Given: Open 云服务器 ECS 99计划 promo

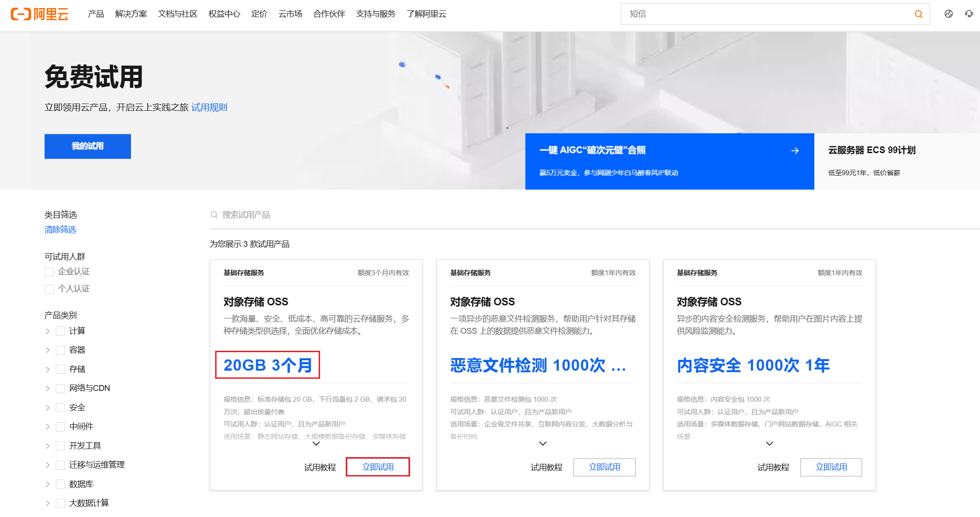Looking at the screenshot, I should pos(897,161).
